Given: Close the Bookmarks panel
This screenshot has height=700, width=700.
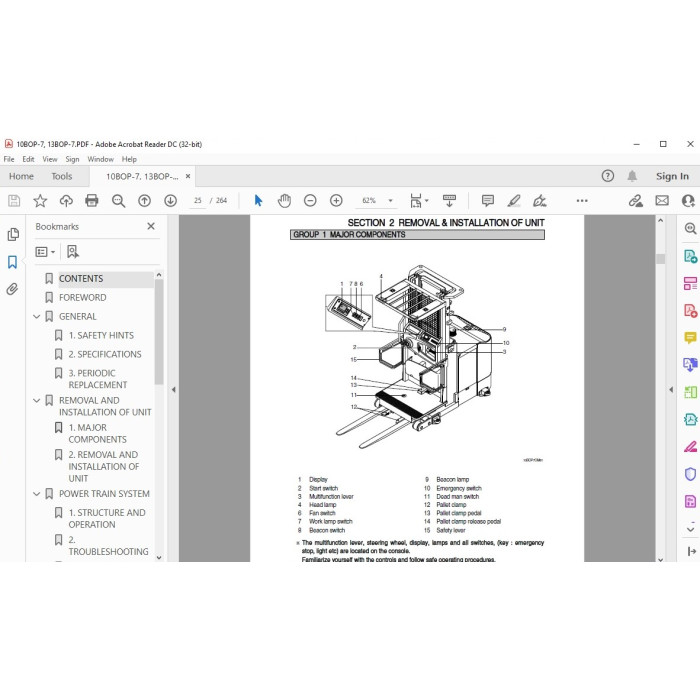Looking at the screenshot, I should (151, 226).
